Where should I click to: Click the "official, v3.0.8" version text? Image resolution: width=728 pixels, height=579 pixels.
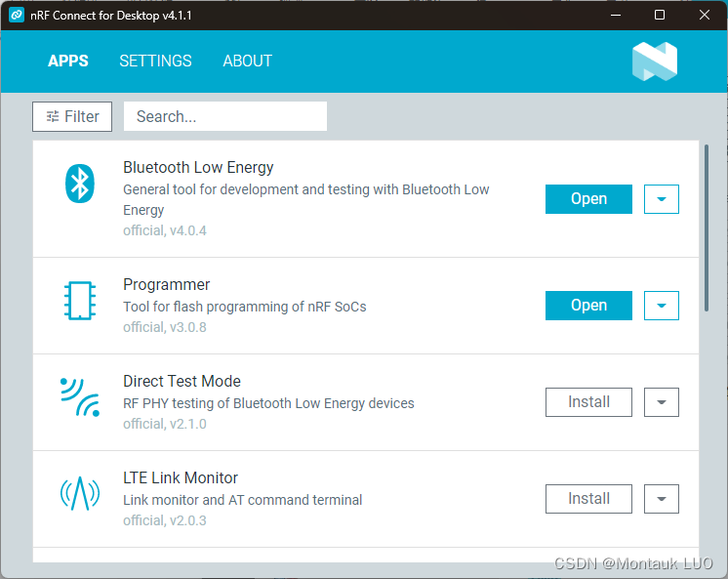(165, 327)
